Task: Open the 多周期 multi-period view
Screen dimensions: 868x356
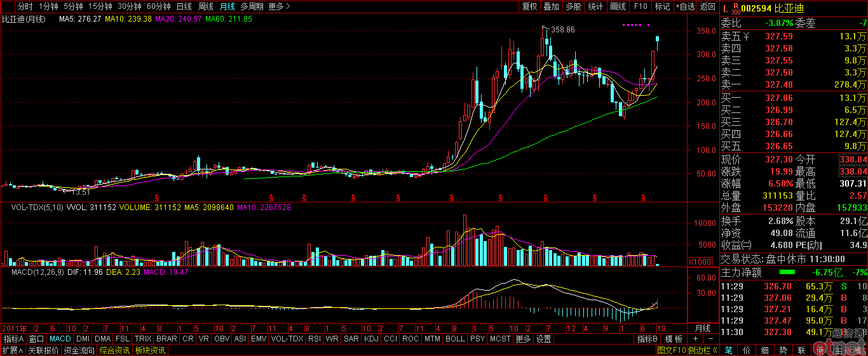Action: click(x=252, y=6)
